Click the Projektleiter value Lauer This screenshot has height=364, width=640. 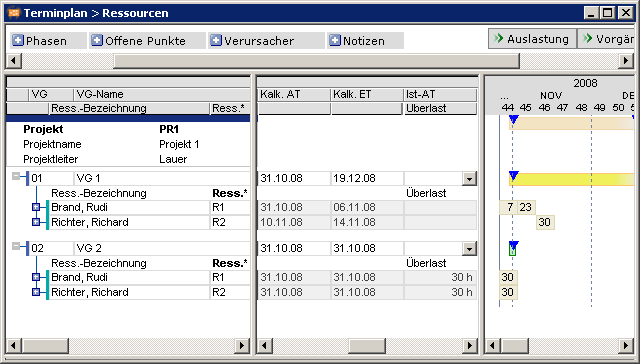click(173, 159)
